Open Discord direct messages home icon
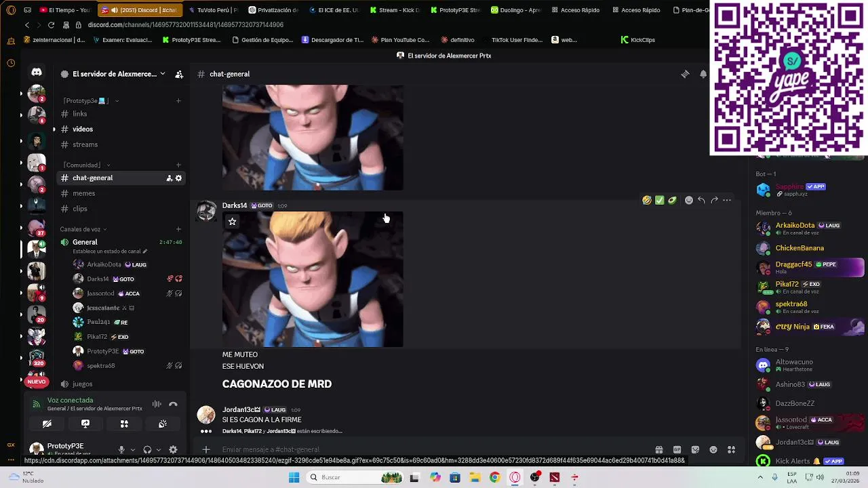Screen dimensions: 868x488 [37, 72]
